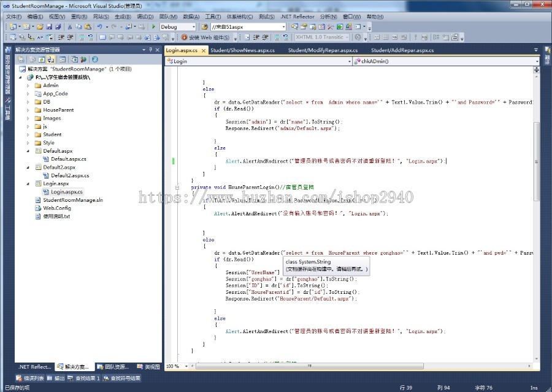Screen dimensions: 552x392
Task: Open the document tab list dropdown arrow
Action: tap(536, 50)
